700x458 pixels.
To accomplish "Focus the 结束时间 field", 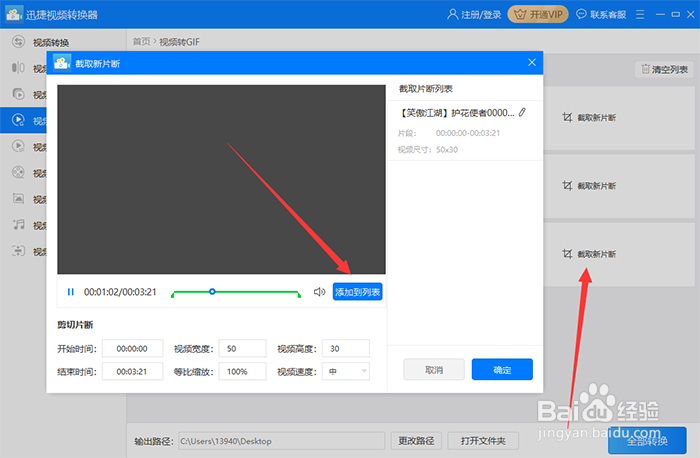I will point(133,371).
